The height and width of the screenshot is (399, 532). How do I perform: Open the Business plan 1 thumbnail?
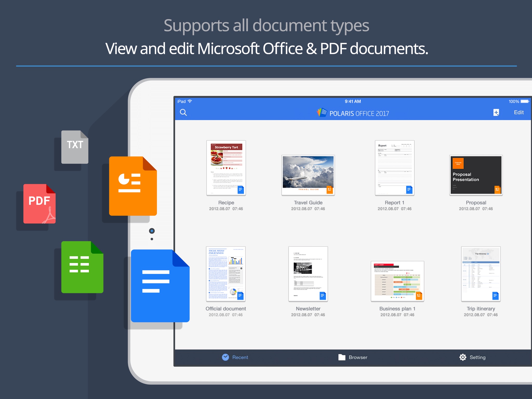tap(397, 281)
